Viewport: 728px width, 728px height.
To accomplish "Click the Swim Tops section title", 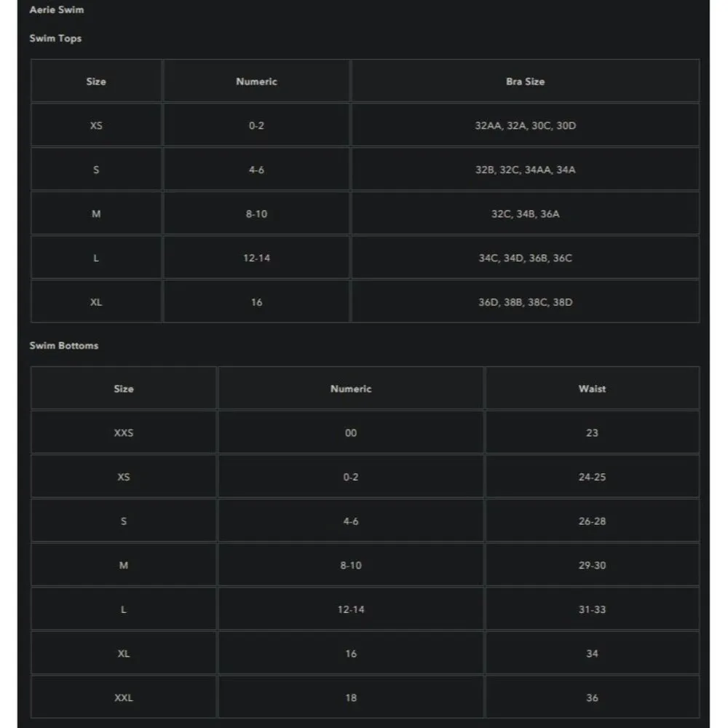I will (x=55, y=39).
